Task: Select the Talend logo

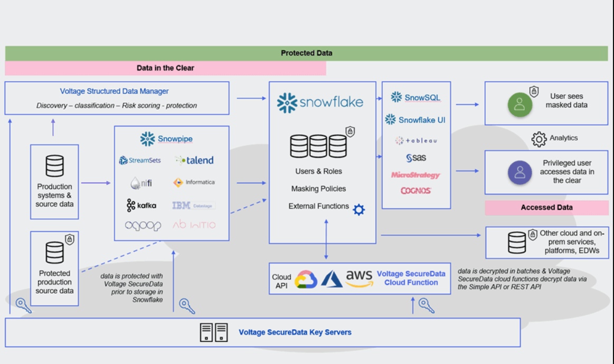Action: (194, 160)
